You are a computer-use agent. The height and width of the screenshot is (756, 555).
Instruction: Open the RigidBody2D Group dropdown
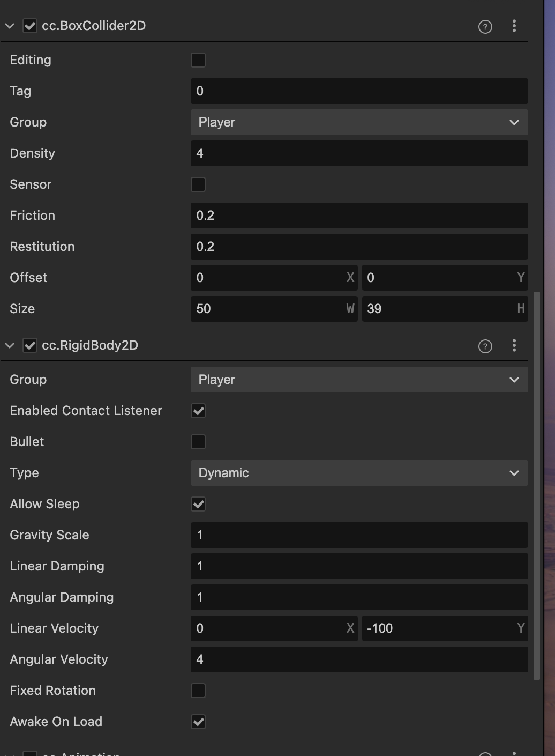point(359,380)
